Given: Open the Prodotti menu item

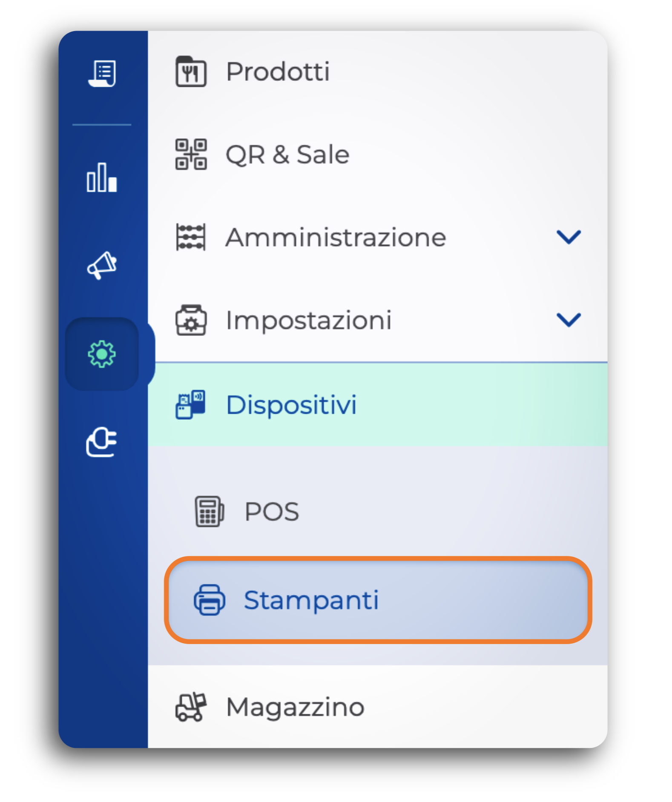Looking at the screenshot, I should pyautogui.click(x=278, y=72).
